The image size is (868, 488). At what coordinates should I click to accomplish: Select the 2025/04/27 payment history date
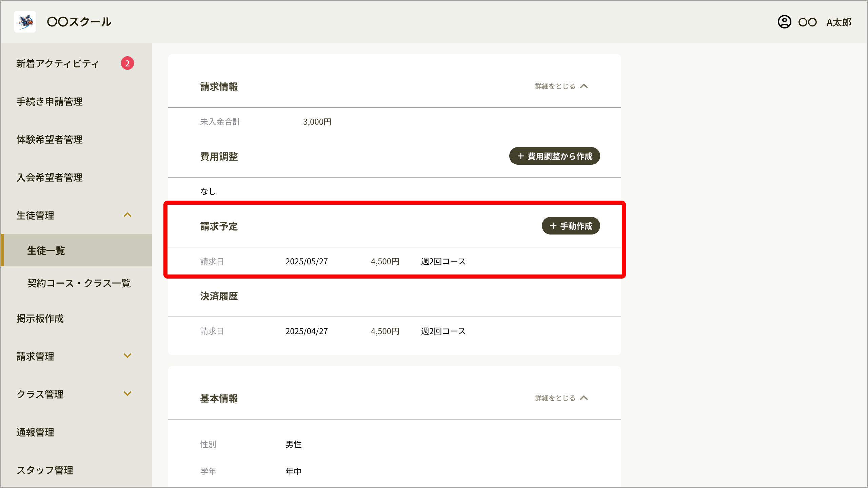pos(307,331)
